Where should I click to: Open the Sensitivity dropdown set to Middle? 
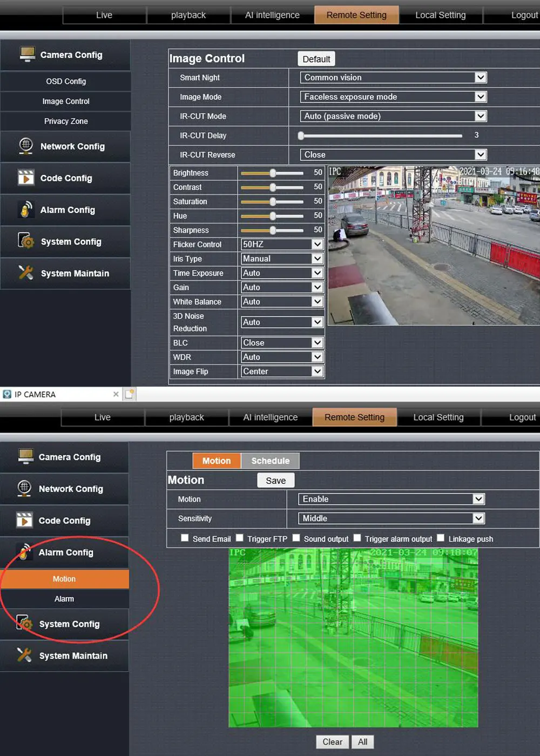(391, 518)
